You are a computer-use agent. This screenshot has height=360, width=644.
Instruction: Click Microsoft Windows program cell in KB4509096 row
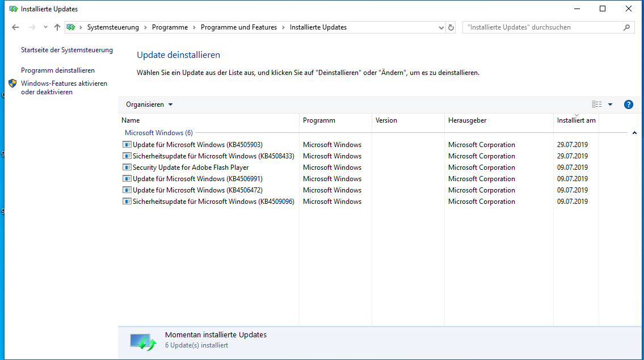coord(332,202)
